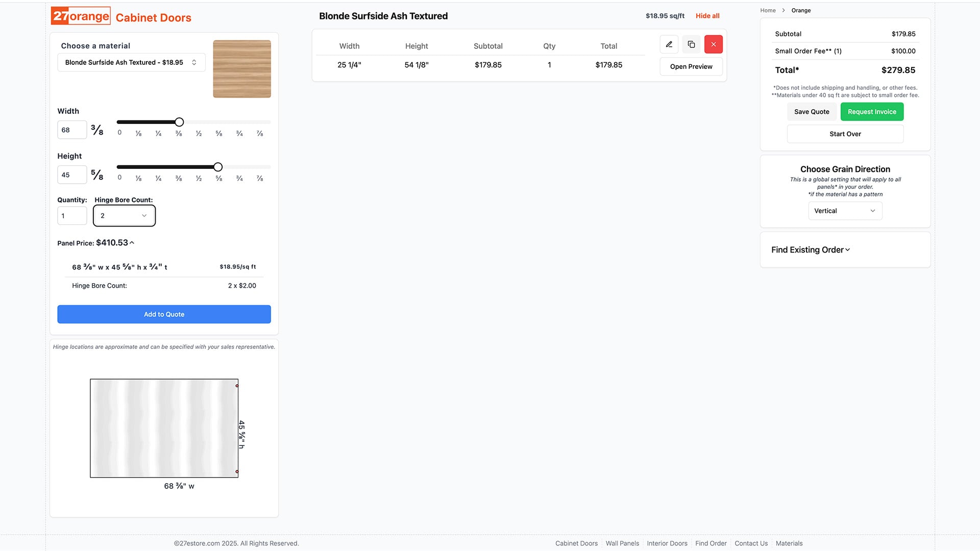Click the 27orange logo
Viewport: 980px width, 551px height.
[x=81, y=16]
